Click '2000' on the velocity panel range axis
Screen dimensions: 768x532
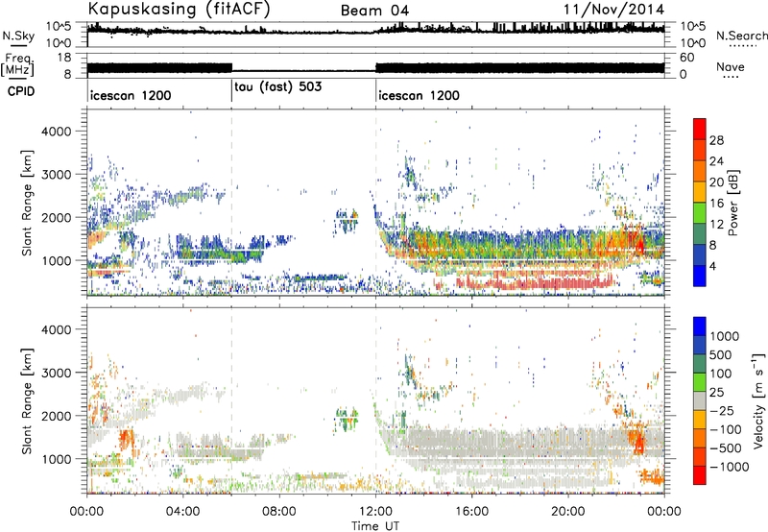coord(57,416)
